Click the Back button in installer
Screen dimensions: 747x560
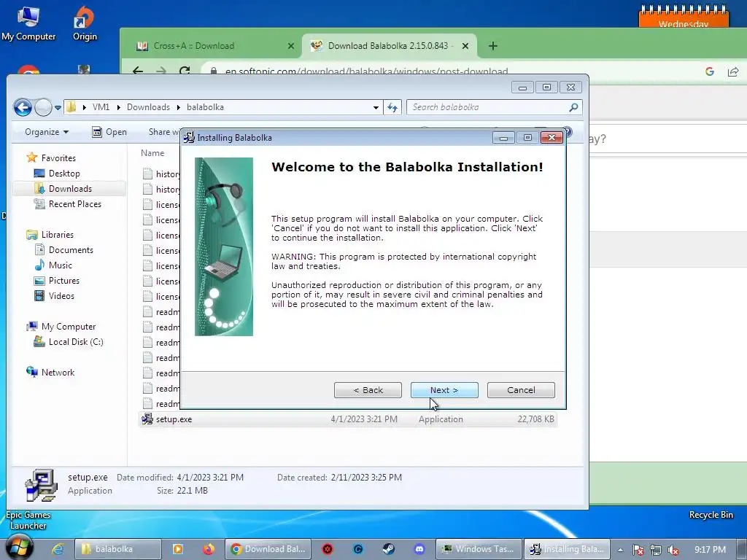pyautogui.click(x=368, y=390)
